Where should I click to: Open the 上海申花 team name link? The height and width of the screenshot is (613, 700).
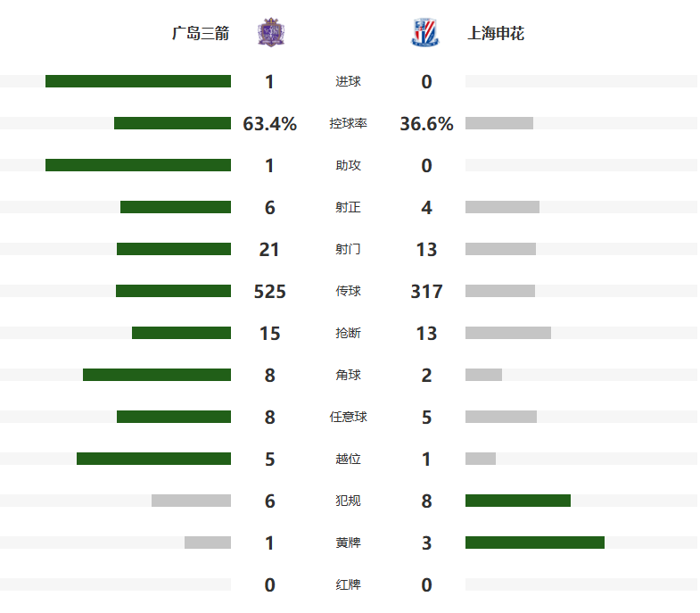point(496,34)
